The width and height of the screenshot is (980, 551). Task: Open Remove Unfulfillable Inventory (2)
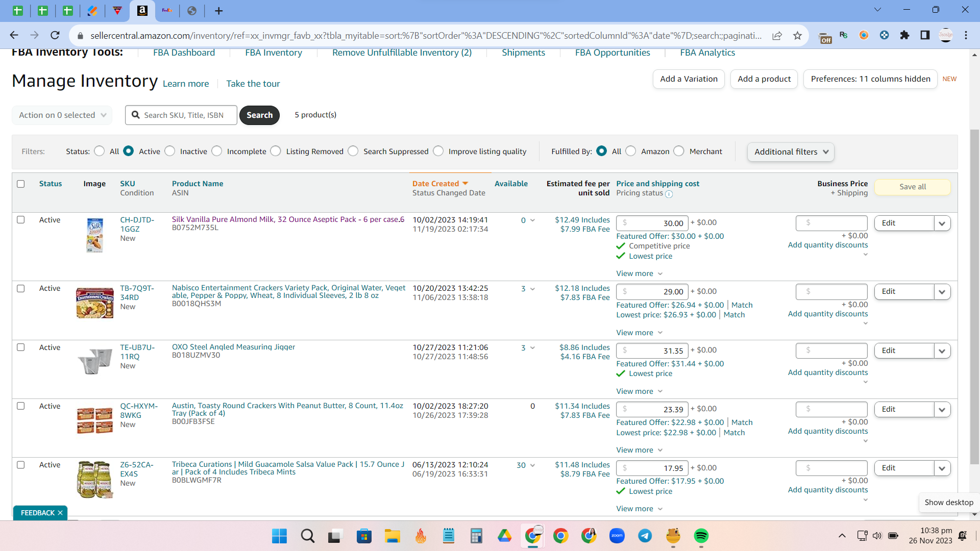click(402, 53)
